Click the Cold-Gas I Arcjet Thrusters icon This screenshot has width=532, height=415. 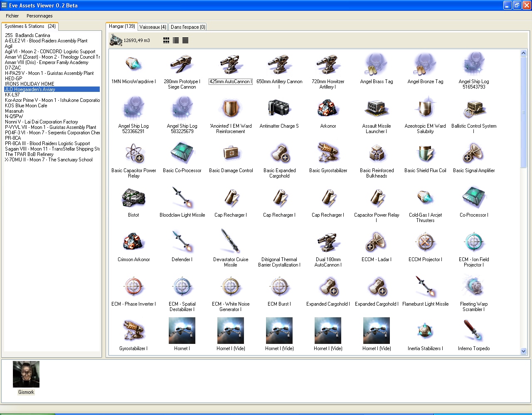tap(425, 198)
